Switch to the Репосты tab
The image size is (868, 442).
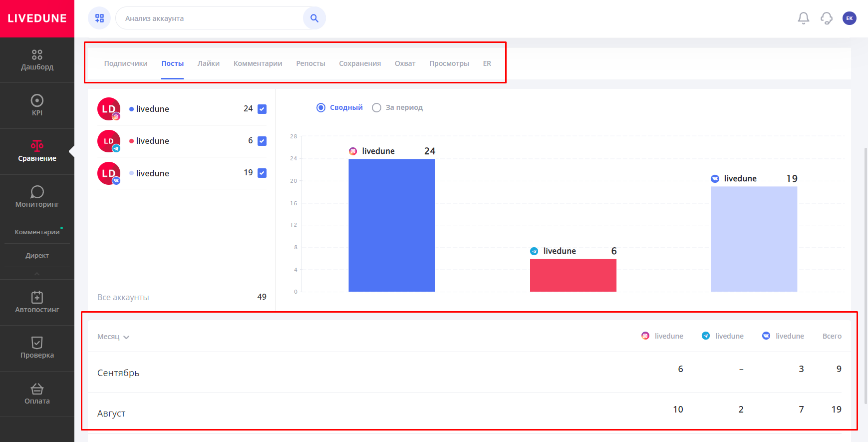click(310, 63)
